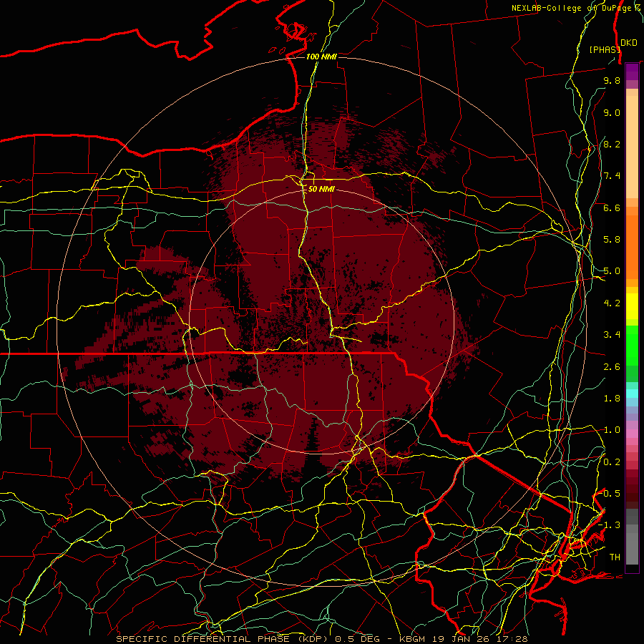
Task: Click the 50 NMI range ring label
Action: (x=321, y=189)
